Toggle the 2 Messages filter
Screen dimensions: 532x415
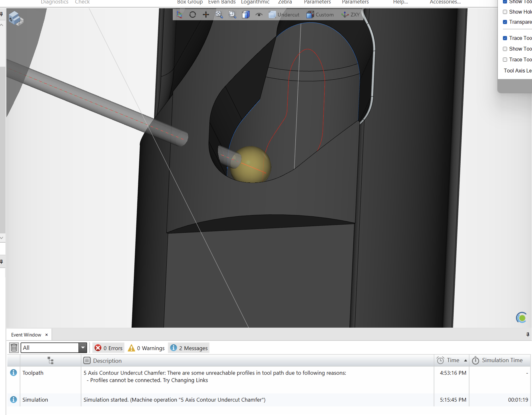point(189,348)
